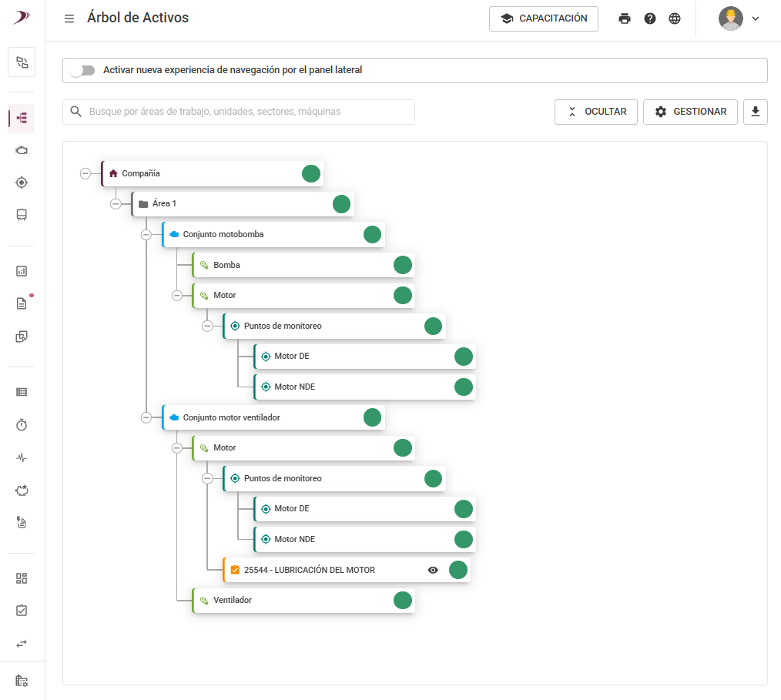Select the asset tree sidebar icon
This screenshot has height=700, width=781.
(22, 118)
